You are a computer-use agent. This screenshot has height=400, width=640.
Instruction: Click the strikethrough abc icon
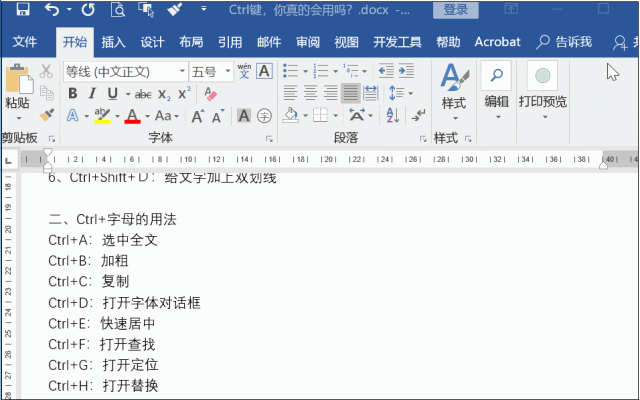(x=143, y=95)
